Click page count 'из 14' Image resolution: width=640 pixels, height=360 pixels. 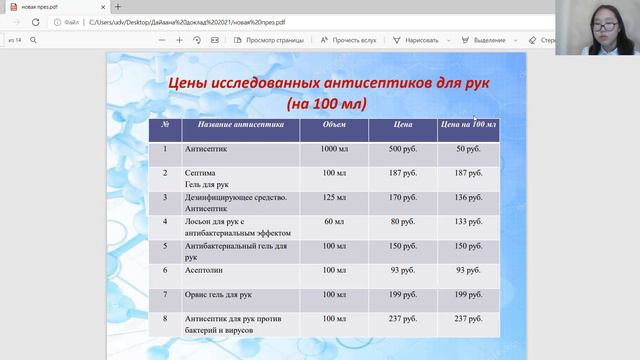[15, 40]
